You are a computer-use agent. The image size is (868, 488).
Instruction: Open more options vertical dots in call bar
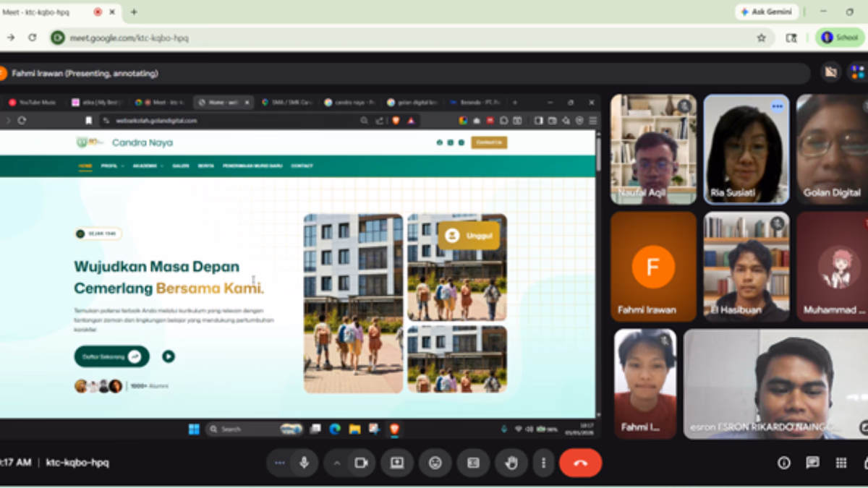[542, 463]
